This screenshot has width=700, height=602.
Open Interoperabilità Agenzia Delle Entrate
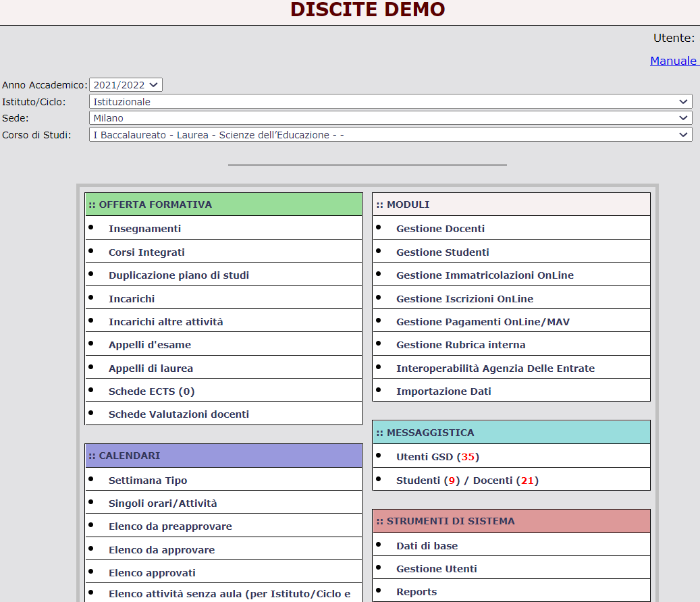click(x=495, y=368)
